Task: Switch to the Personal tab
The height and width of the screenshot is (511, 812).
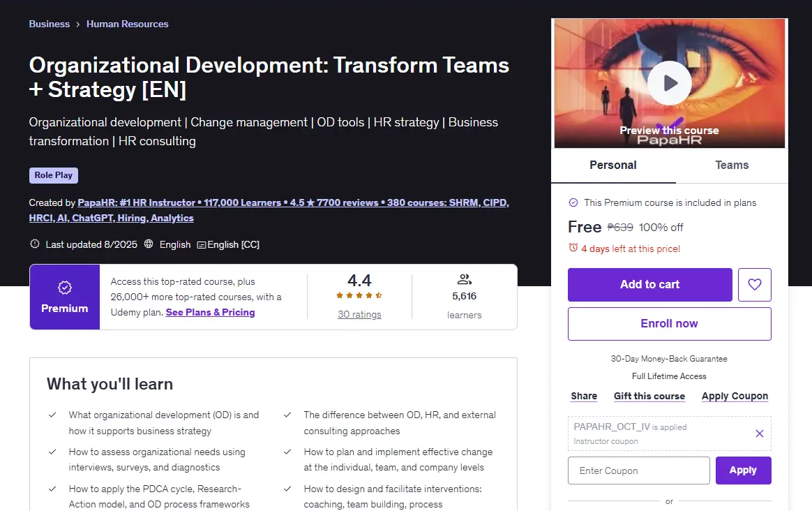Action: click(x=613, y=165)
